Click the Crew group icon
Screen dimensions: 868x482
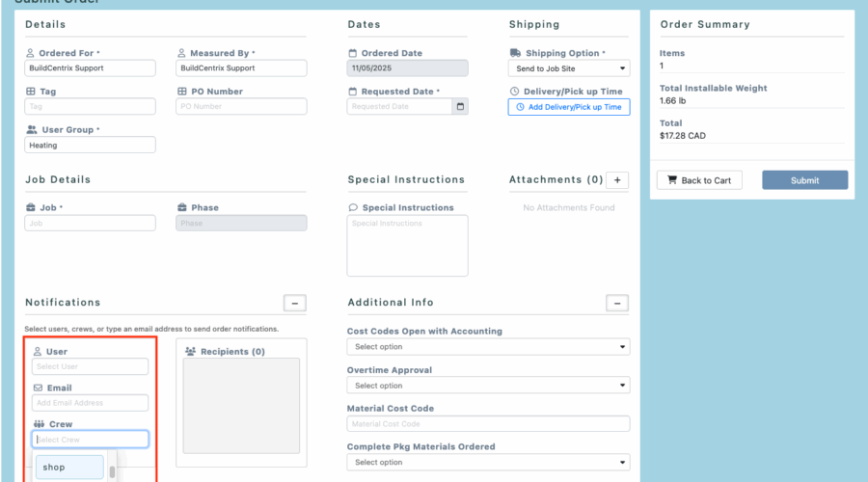click(x=39, y=424)
